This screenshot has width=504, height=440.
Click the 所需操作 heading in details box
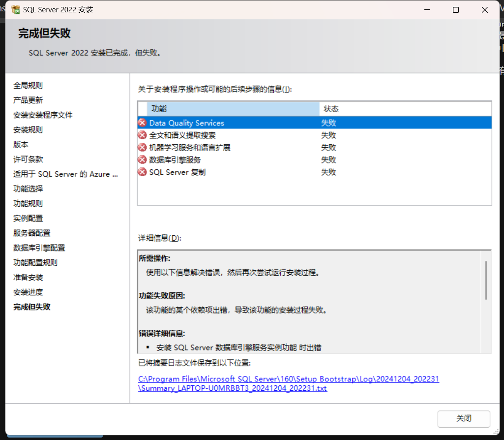(154, 258)
